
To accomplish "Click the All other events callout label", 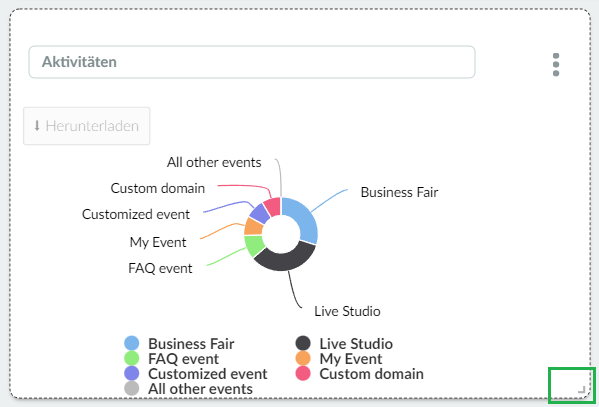I will pyautogui.click(x=214, y=162).
